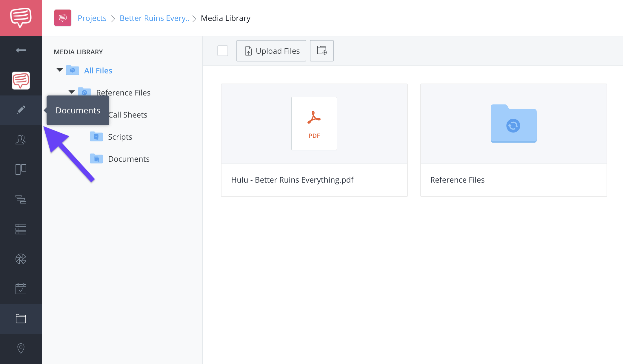Open the shot list aperture icon
623x364 pixels.
(x=21, y=259)
